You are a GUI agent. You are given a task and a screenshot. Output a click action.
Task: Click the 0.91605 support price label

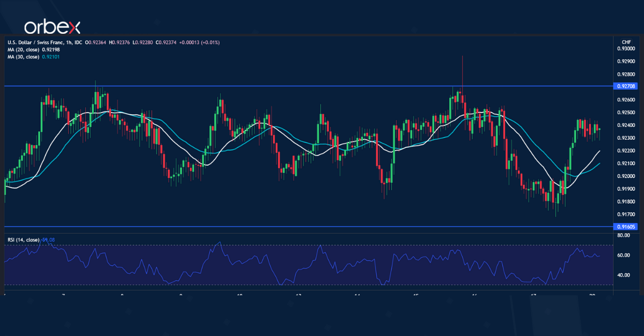(626, 227)
